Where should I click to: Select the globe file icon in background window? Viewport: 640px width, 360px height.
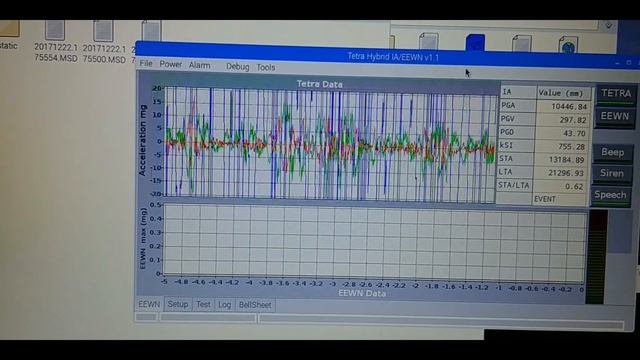pos(568,44)
